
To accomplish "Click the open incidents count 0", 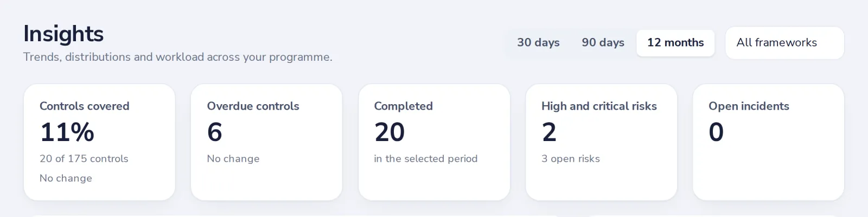I will [716, 132].
